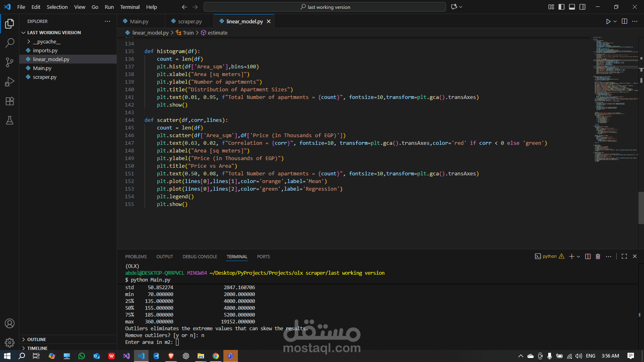
Task: Toggle the bottom panel layout button
Action: pyautogui.click(x=572, y=7)
